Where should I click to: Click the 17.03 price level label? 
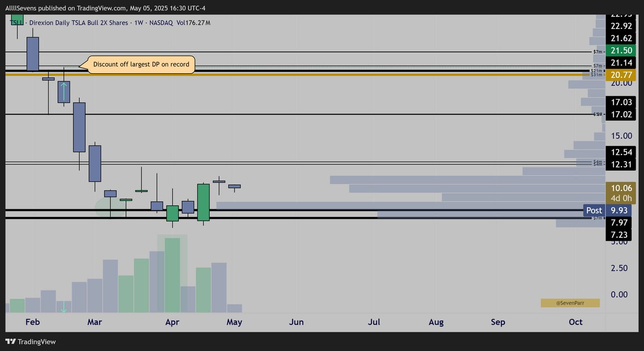[621, 102]
